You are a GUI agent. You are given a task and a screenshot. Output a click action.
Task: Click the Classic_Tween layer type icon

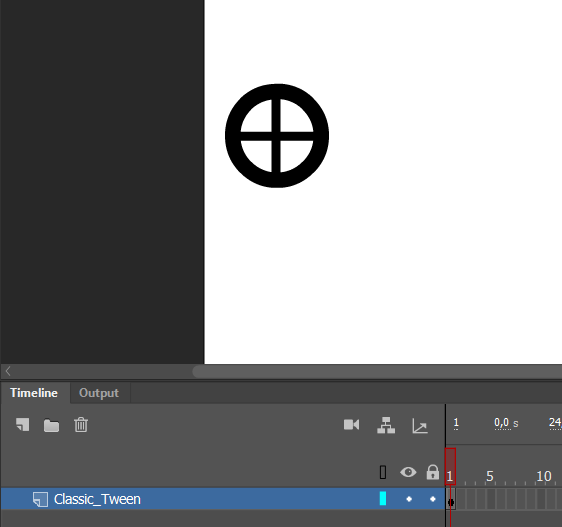[40, 499]
